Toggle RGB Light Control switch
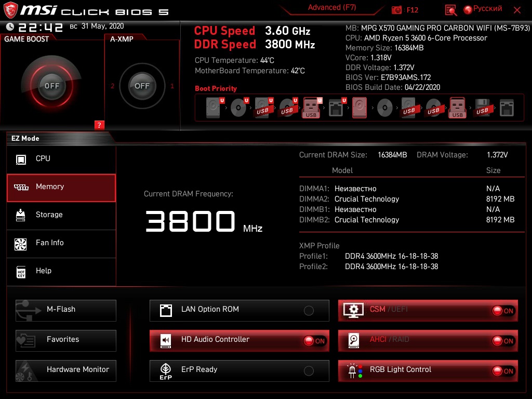The height and width of the screenshot is (399, 532). coord(504,371)
